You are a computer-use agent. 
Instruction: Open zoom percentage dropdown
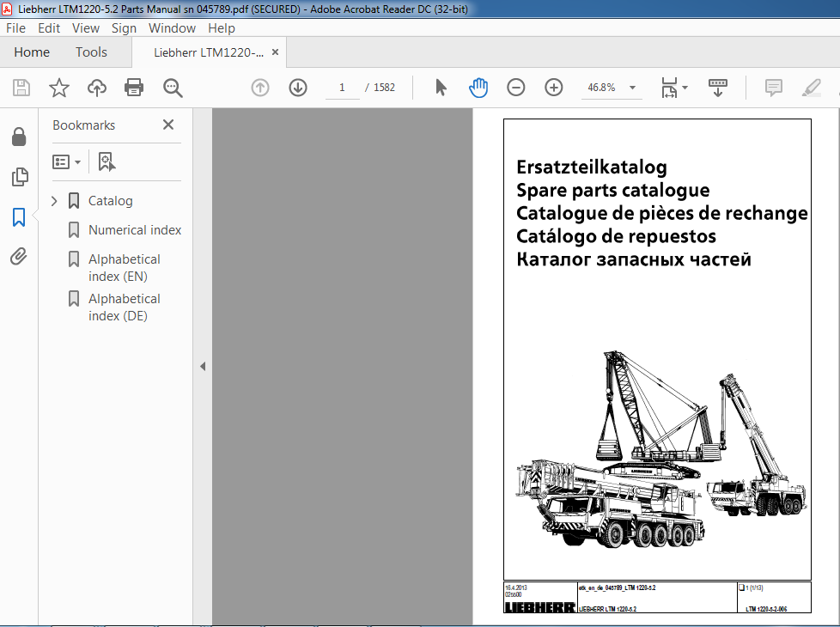632,88
